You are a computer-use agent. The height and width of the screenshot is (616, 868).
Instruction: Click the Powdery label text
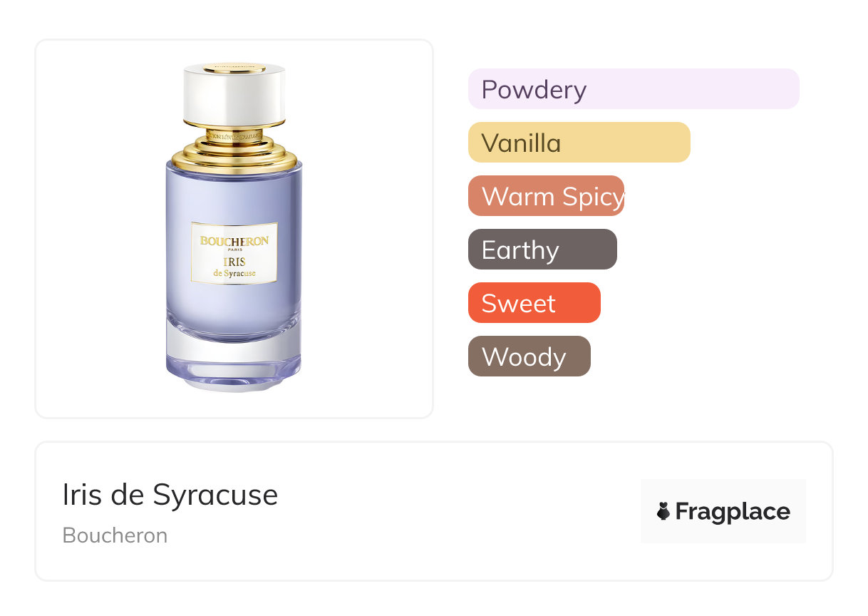pos(534,90)
